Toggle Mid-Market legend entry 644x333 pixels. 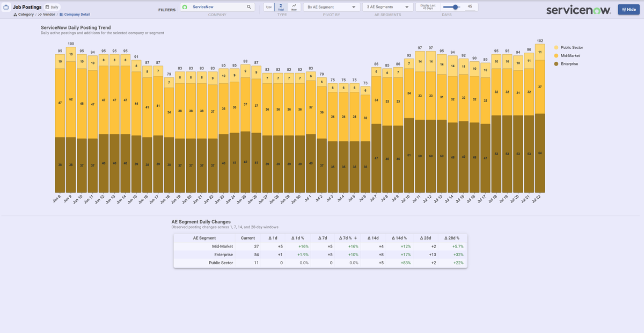click(566, 56)
